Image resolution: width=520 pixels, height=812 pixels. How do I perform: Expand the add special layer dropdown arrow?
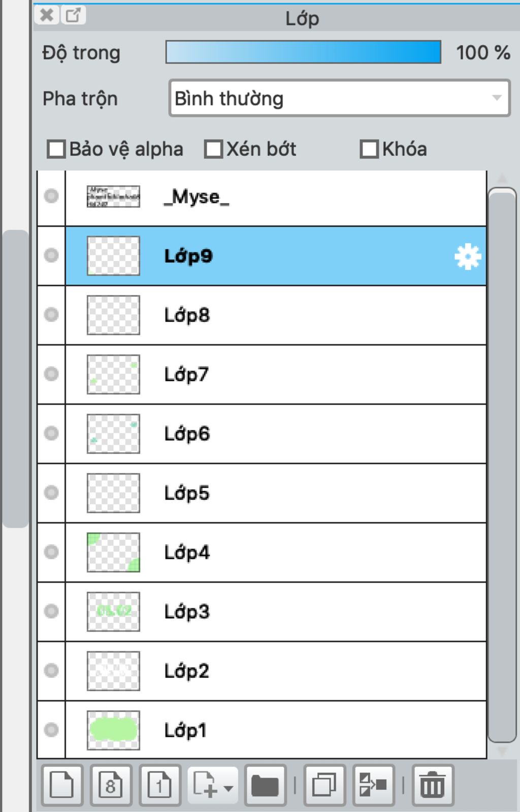coord(229,789)
